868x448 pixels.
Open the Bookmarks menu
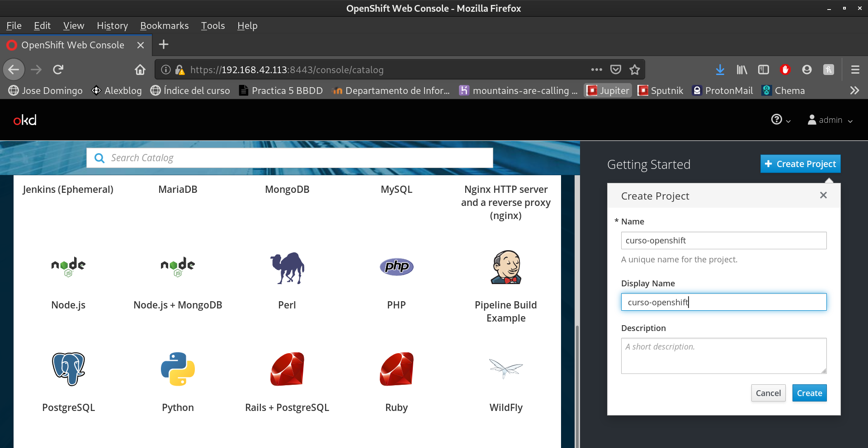pos(164,26)
